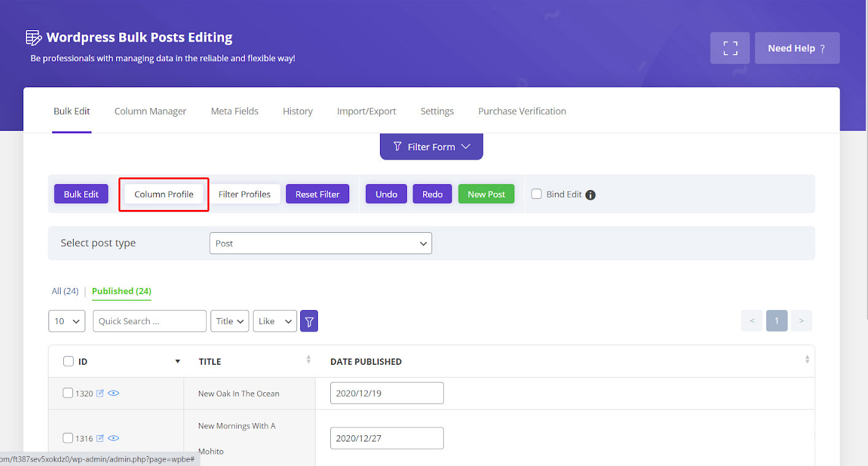Click the purple Bulk Edit button
868x466 pixels.
point(81,194)
